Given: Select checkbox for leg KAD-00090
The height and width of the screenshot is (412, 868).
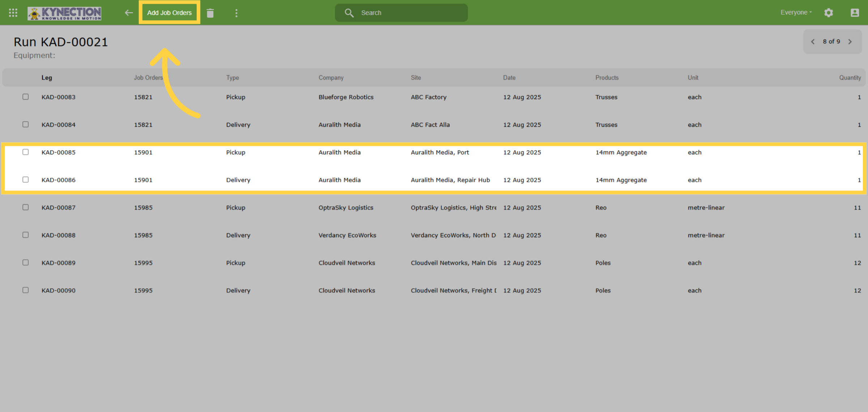Looking at the screenshot, I should (x=25, y=290).
